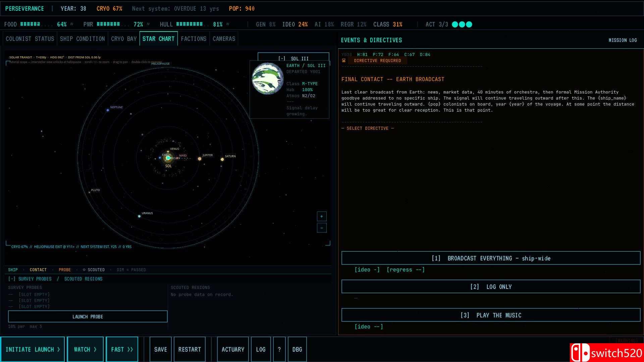Viewport: 644px width, 362px height.
Task: Click the Earth planet thumbnail
Action: [x=268, y=79]
